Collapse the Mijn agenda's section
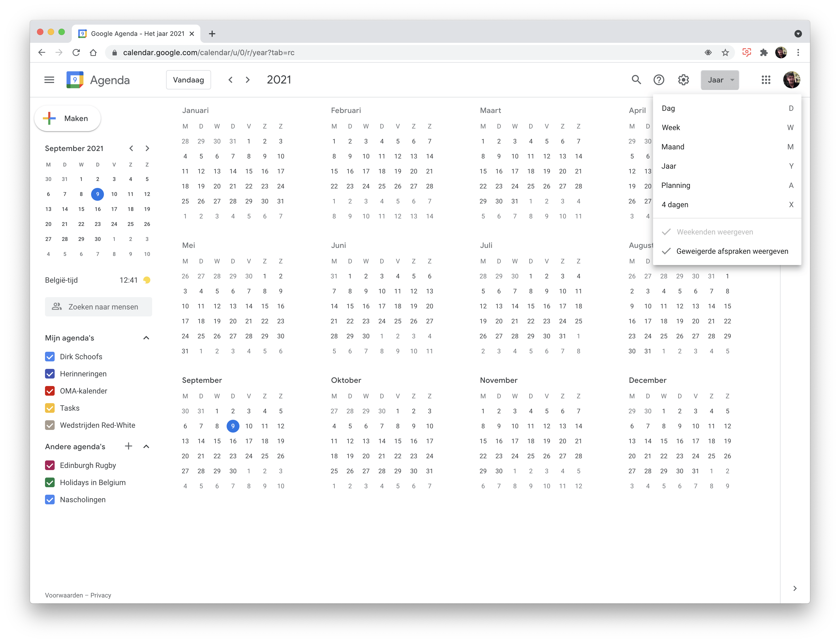The image size is (840, 643). tap(146, 338)
